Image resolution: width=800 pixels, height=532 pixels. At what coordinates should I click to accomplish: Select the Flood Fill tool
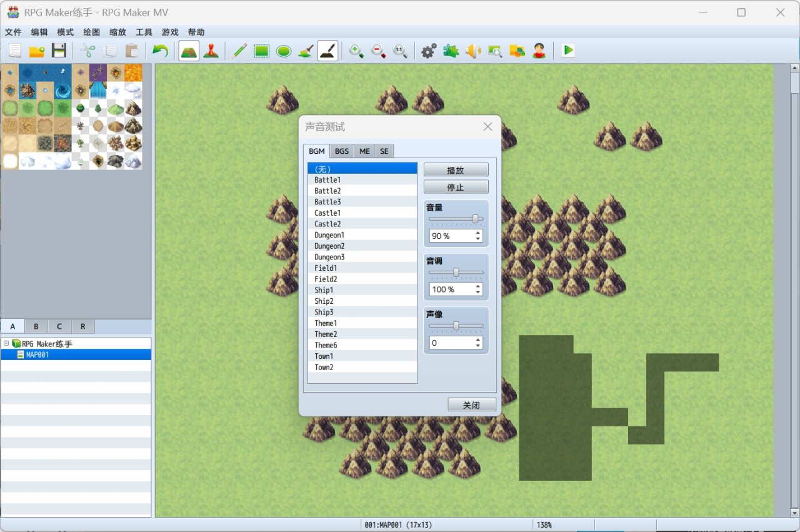tap(306, 51)
